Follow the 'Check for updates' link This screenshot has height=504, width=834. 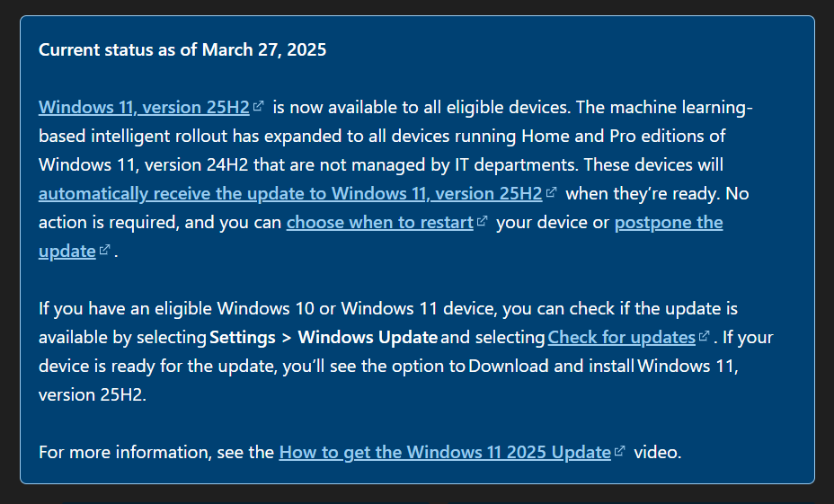(621, 338)
